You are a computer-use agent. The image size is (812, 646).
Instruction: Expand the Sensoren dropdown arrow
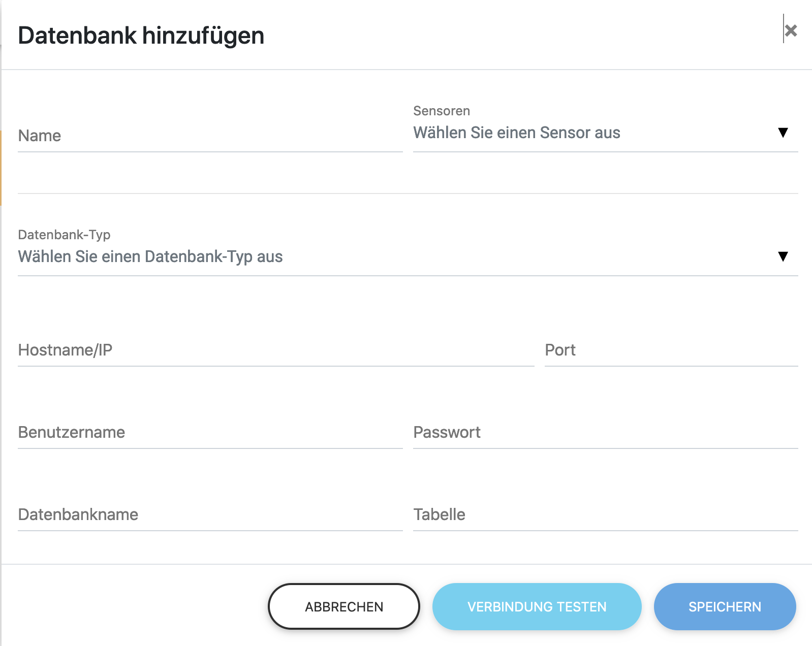coord(783,133)
